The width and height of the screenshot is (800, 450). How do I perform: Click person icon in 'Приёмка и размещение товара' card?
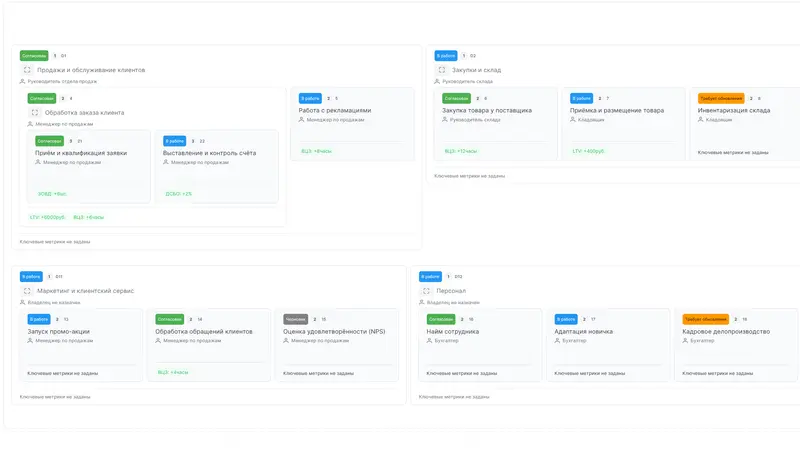tap(573, 119)
